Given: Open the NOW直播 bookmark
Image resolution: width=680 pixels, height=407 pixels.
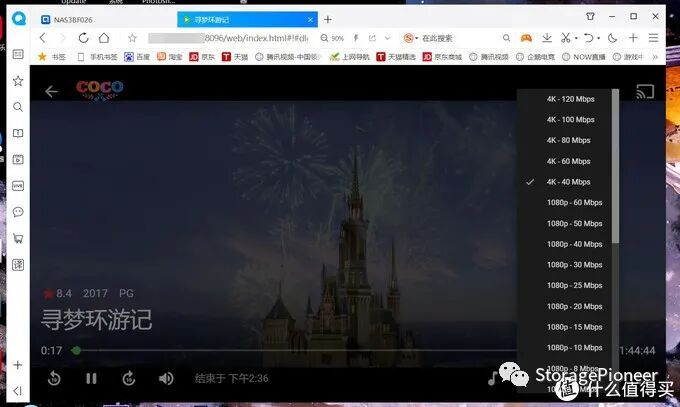Looking at the screenshot, I should tap(583, 57).
